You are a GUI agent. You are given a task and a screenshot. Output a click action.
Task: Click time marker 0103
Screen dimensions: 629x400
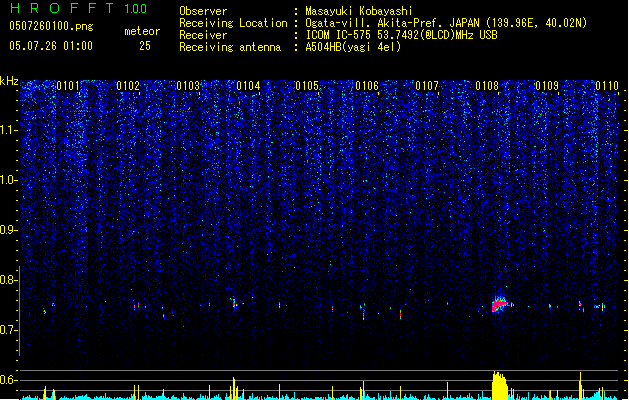tap(188, 86)
